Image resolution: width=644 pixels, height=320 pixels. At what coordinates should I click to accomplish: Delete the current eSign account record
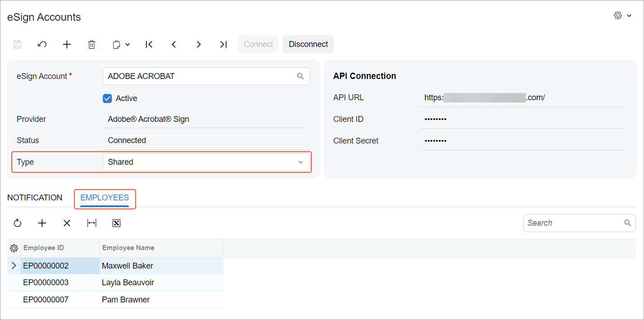tap(91, 44)
